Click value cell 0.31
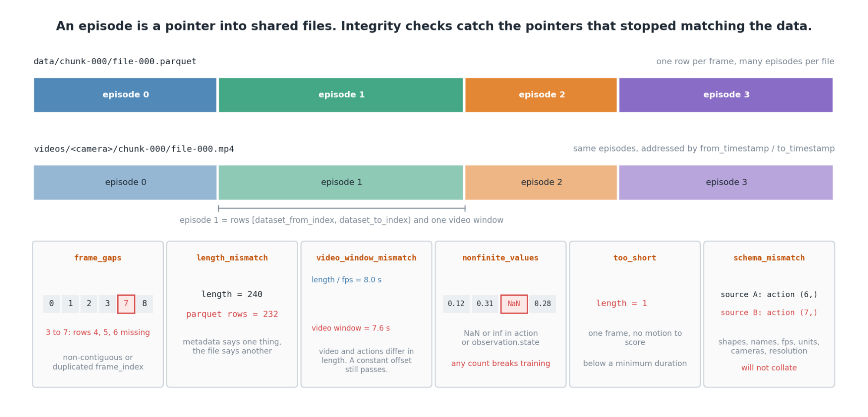Viewport: 868px width, 417px height. 485,304
